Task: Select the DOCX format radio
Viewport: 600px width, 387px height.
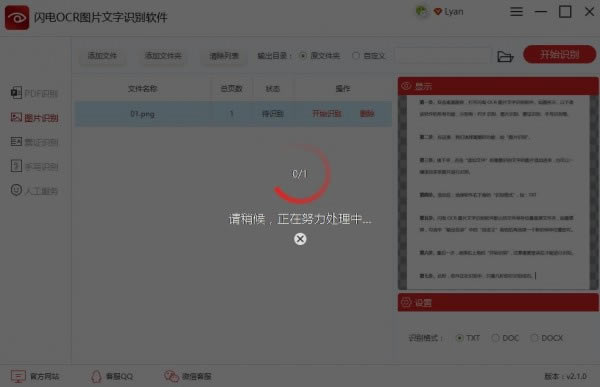Action: (535, 338)
